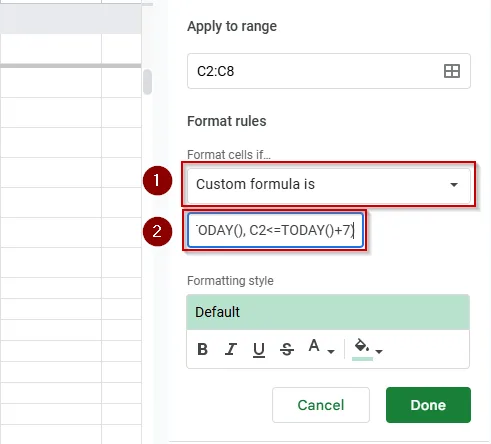
Task: Click the custom formula input box
Action: point(275,230)
